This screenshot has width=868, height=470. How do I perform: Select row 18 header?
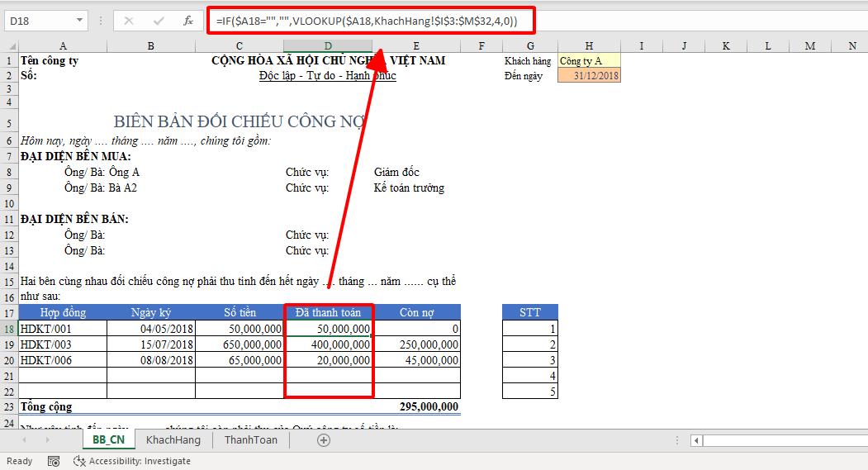pyautogui.click(x=9, y=329)
